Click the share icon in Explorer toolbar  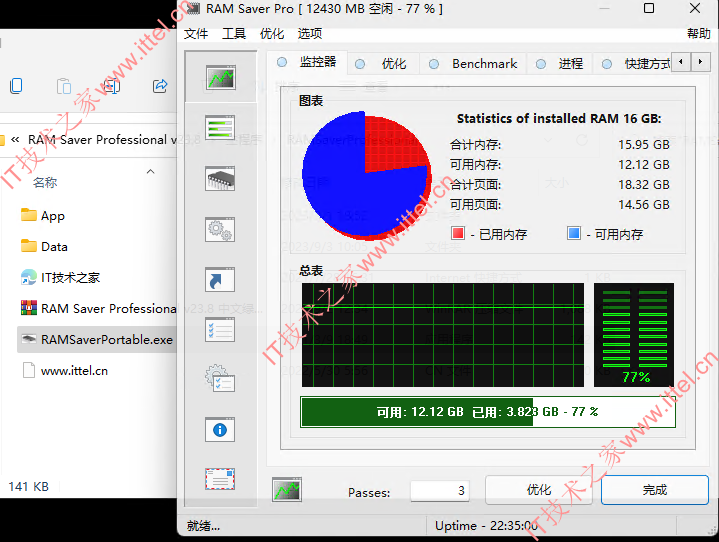160,86
